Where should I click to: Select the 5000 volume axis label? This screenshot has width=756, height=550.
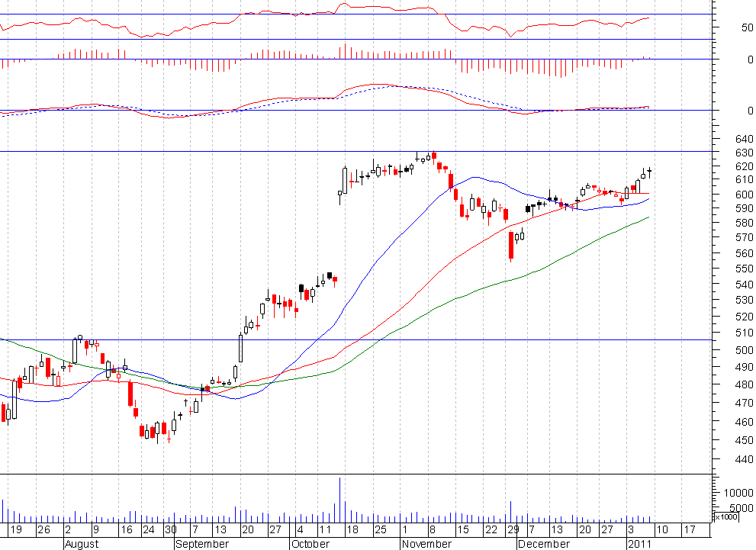(741, 508)
